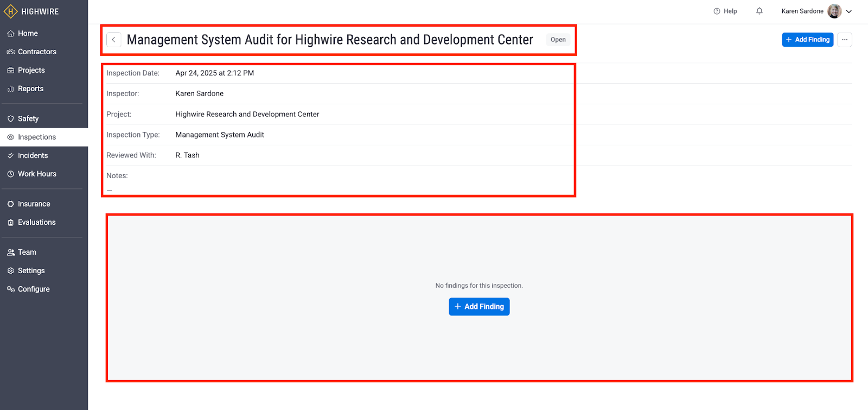
Task: Click Karen Sardone's avatar photo
Action: pos(834,11)
